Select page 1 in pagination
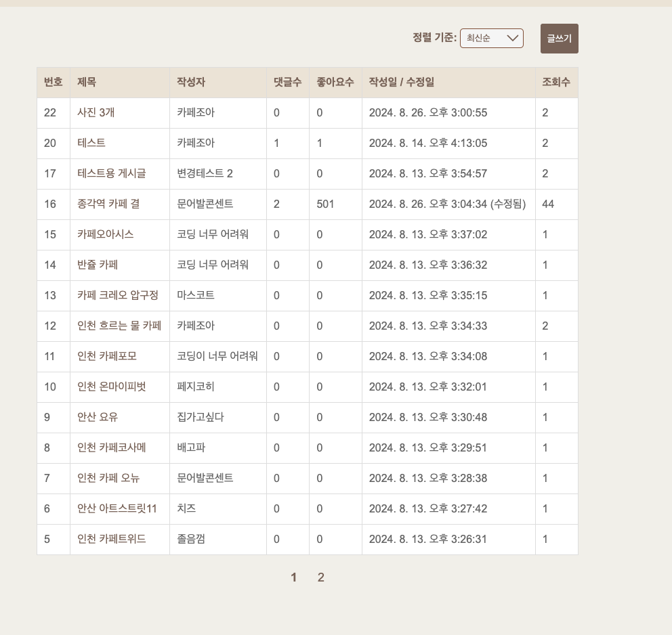Viewport: 672px width, 635px height. (x=293, y=577)
